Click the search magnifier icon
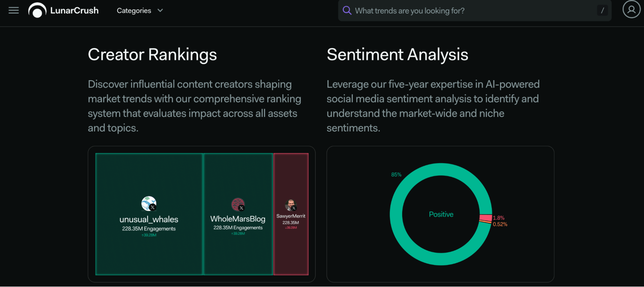 coord(347,10)
